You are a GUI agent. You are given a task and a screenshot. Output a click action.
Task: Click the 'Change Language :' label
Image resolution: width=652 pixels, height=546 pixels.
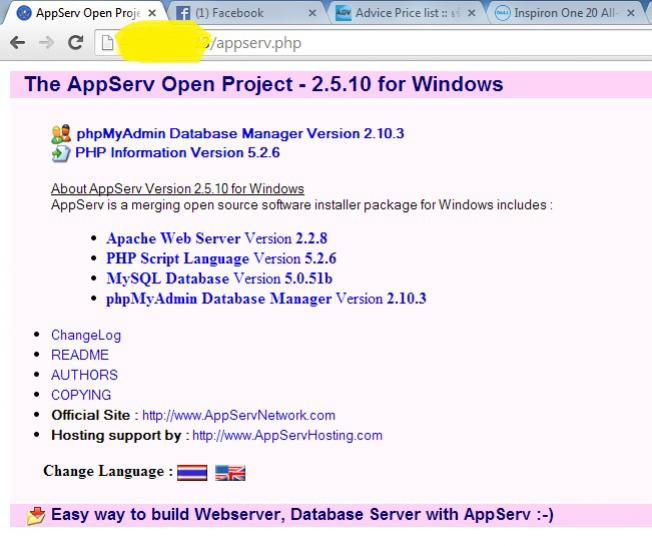click(x=108, y=471)
